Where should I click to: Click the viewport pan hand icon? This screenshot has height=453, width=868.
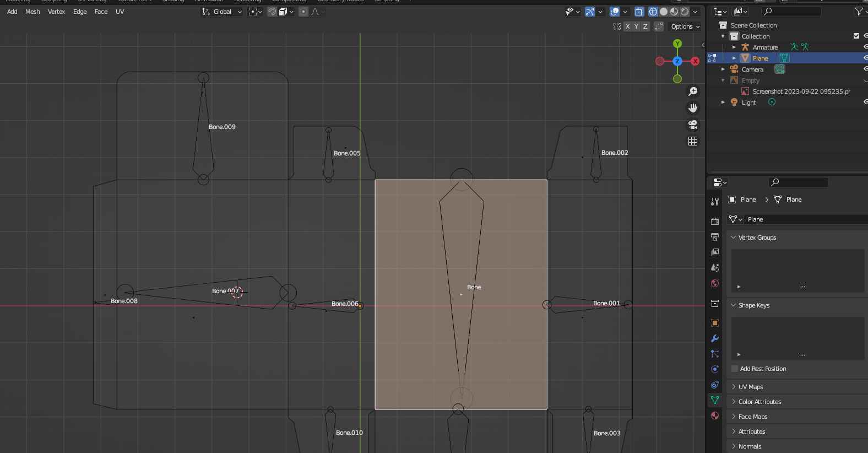pos(693,108)
